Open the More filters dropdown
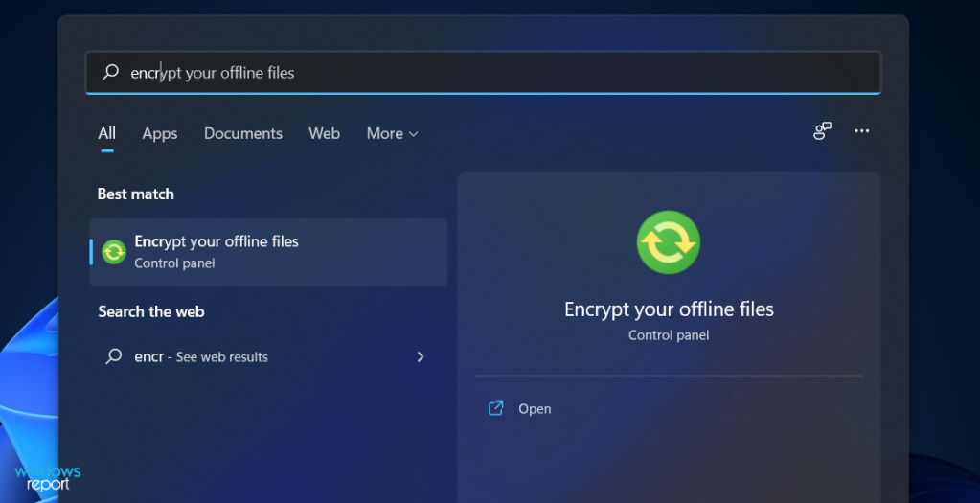The width and height of the screenshot is (980, 503). click(392, 133)
